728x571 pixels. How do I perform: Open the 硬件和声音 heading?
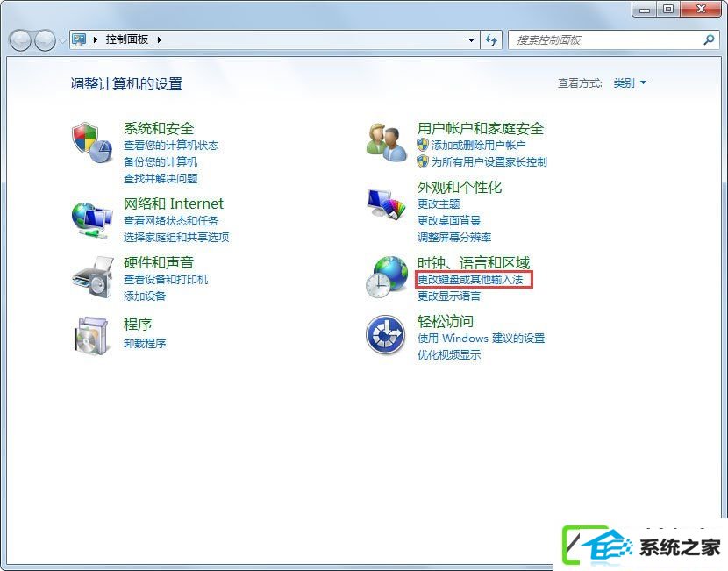tap(159, 262)
